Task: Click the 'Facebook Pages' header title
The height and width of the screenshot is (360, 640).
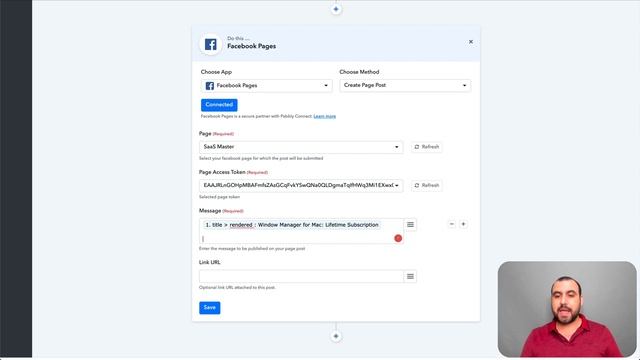Action: pos(251,47)
